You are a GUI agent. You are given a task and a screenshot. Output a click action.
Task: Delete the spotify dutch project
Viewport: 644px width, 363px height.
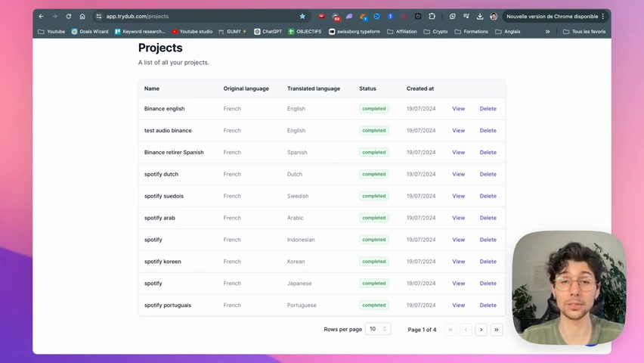coord(488,174)
